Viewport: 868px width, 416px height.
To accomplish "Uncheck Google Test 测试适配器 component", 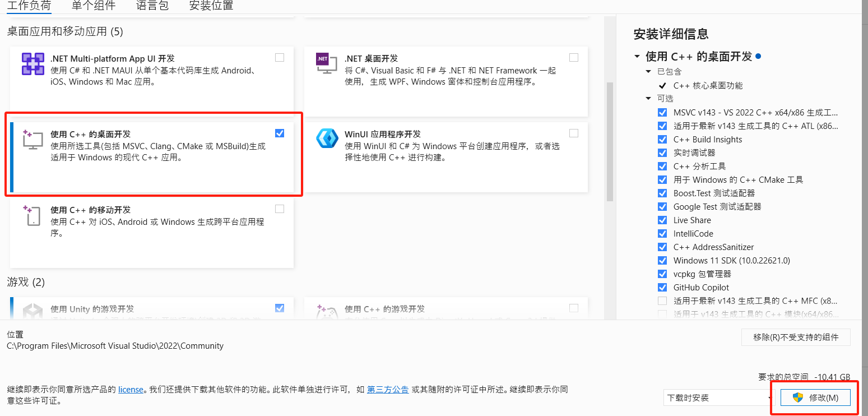I will coord(662,206).
